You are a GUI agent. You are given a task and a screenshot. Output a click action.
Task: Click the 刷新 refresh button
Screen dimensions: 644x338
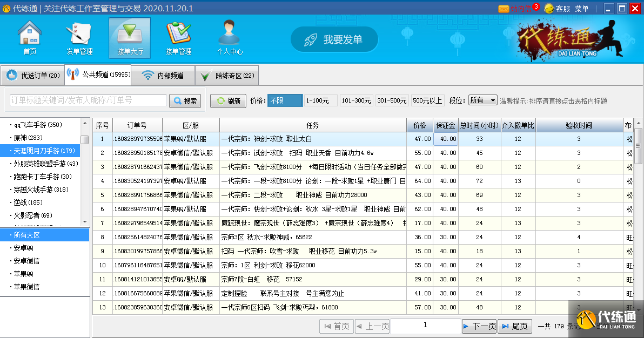click(228, 101)
